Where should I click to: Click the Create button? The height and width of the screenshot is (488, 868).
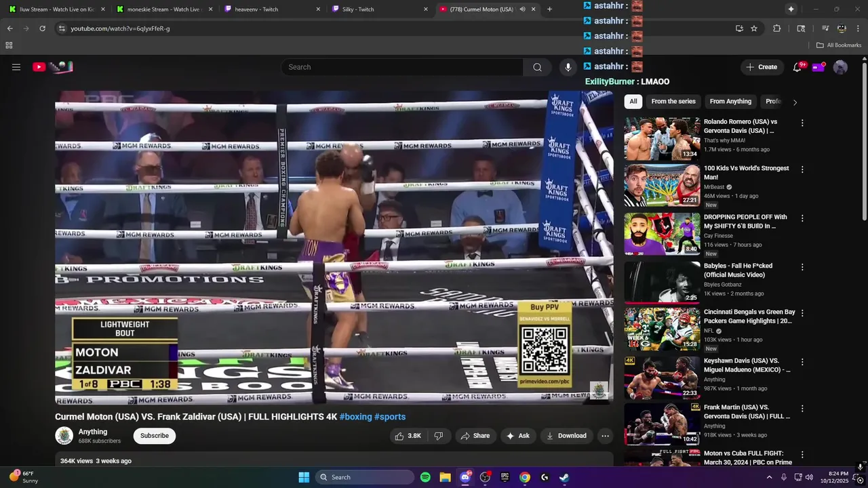click(x=761, y=67)
